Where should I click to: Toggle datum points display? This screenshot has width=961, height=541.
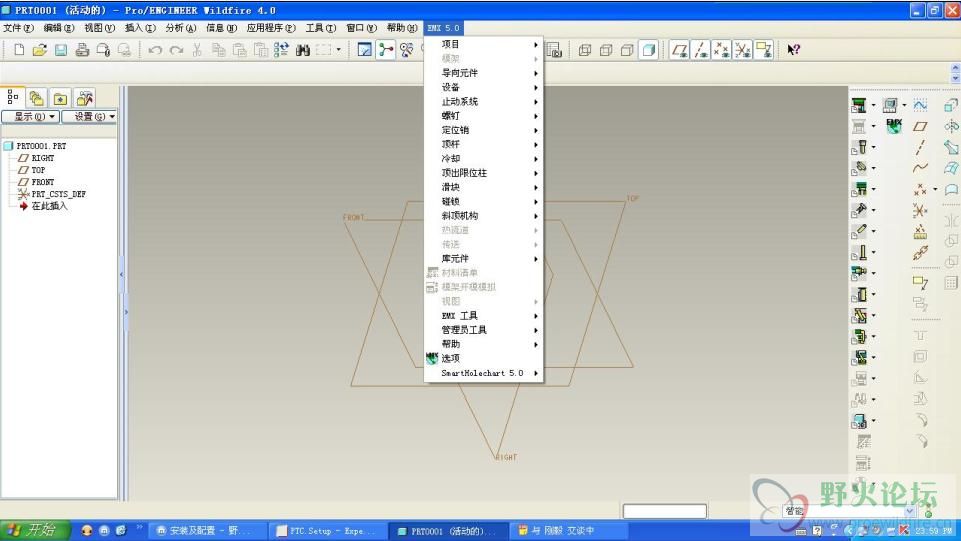pos(721,50)
